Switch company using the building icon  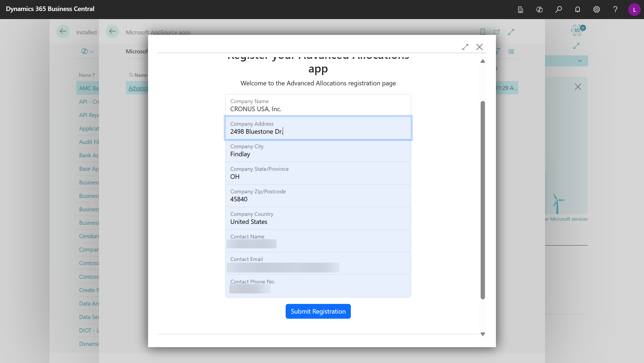coord(520,9)
